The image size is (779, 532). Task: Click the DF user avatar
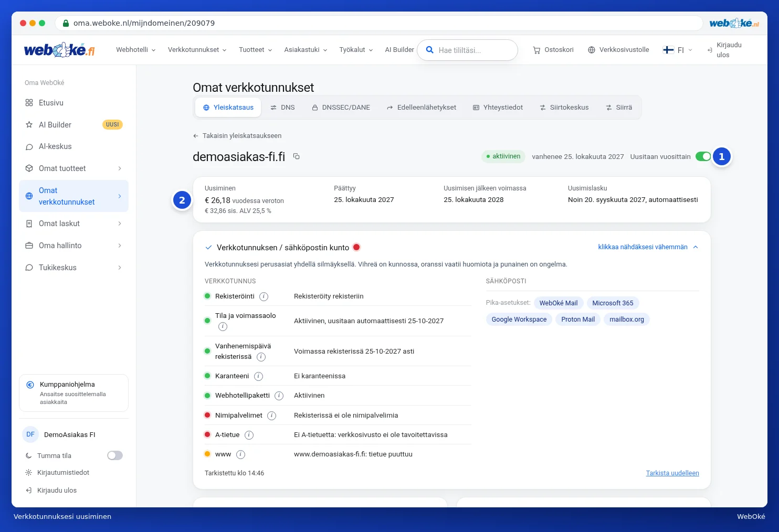point(30,434)
